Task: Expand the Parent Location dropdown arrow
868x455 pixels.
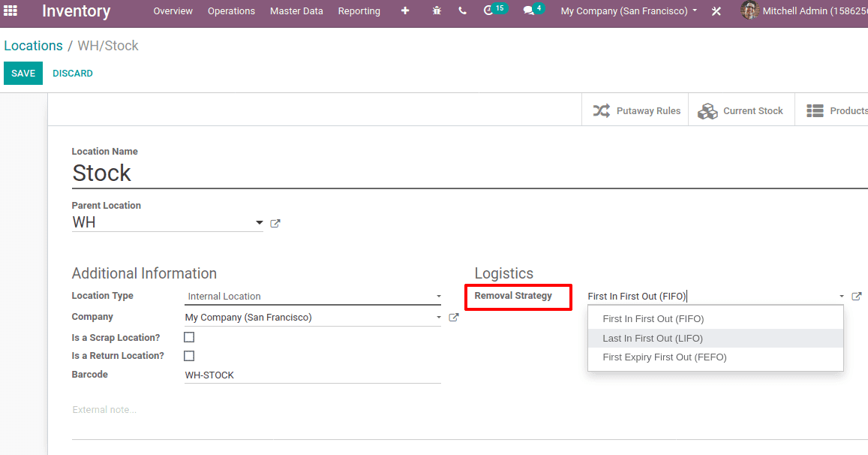Action: (x=259, y=223)
